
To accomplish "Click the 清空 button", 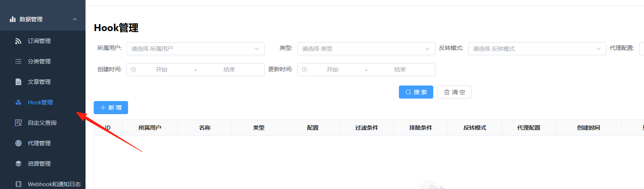I will 455,92.
